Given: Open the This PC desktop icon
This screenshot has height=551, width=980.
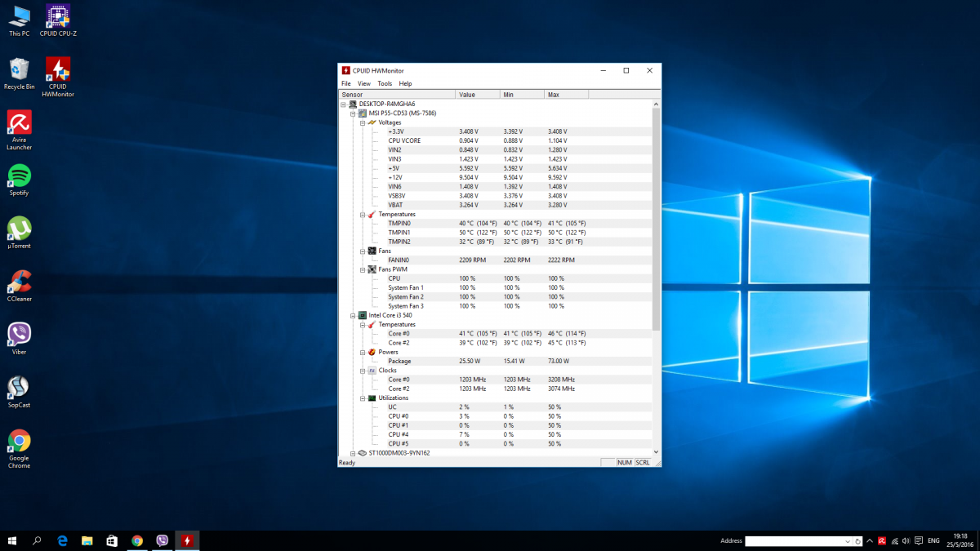Looking at the screenshot, I should pos(20,20).
